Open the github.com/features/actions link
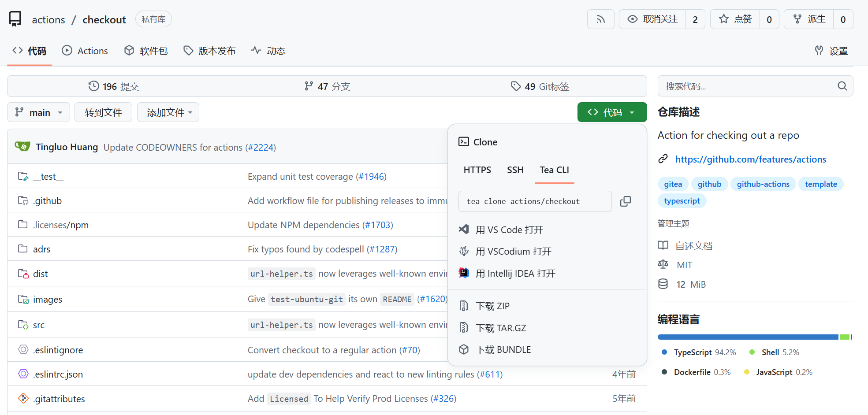Image resolution: width=868 pixels, height=415 pixels. click(750, 159)
